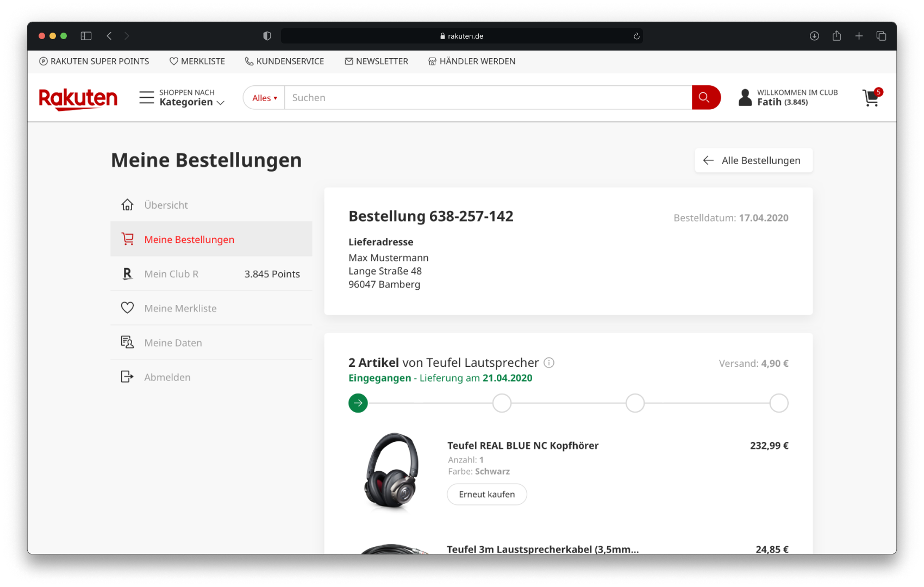Click the Suchen search field
Image resolution: width=924 pixels, height=587 pixels.
pos(488,98)
